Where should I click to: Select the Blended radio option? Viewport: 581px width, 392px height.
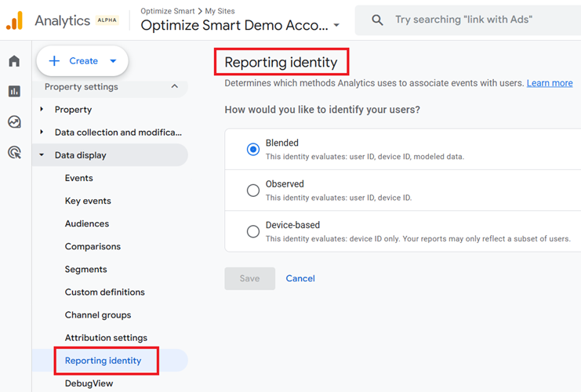pyautogui.click(x=253, y=149)
